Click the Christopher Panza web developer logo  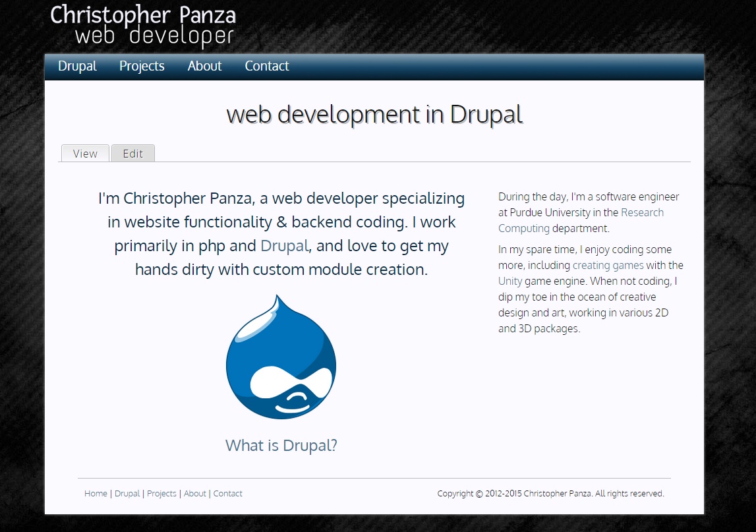(143, 25)
